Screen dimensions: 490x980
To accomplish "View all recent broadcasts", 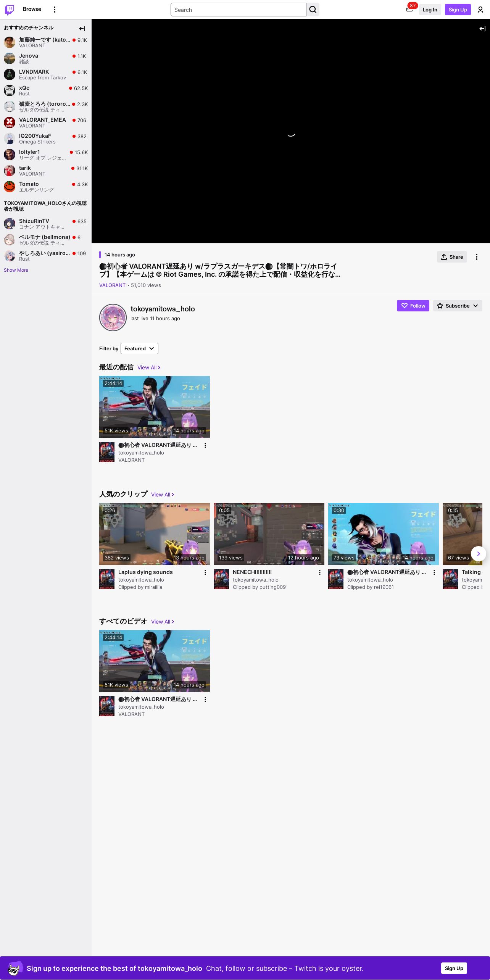I will pos(149,367).
